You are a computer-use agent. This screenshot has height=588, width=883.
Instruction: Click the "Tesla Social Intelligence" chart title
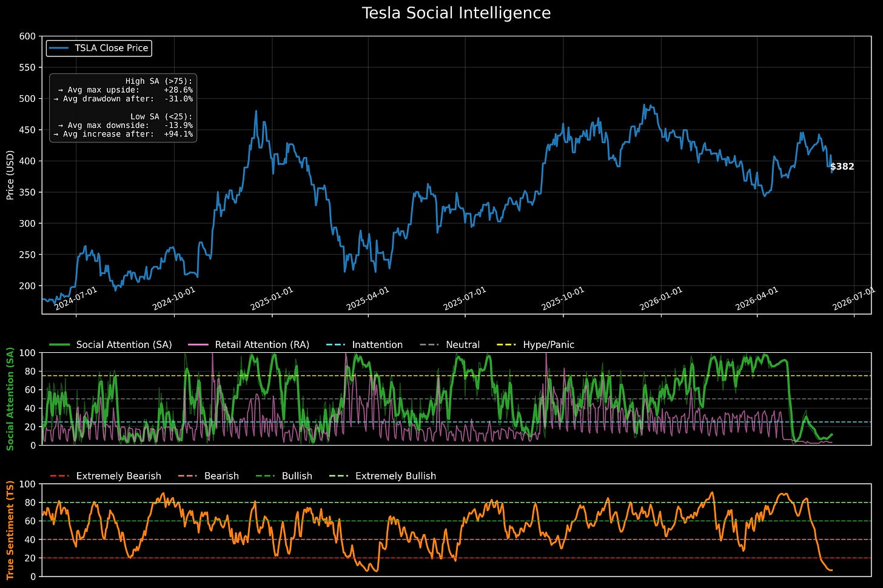(x=456, y=13)
